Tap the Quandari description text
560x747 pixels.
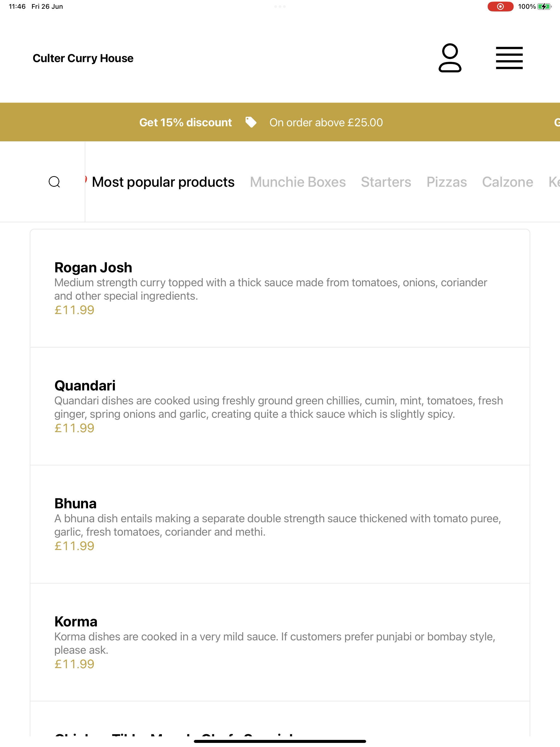point(279,407)
